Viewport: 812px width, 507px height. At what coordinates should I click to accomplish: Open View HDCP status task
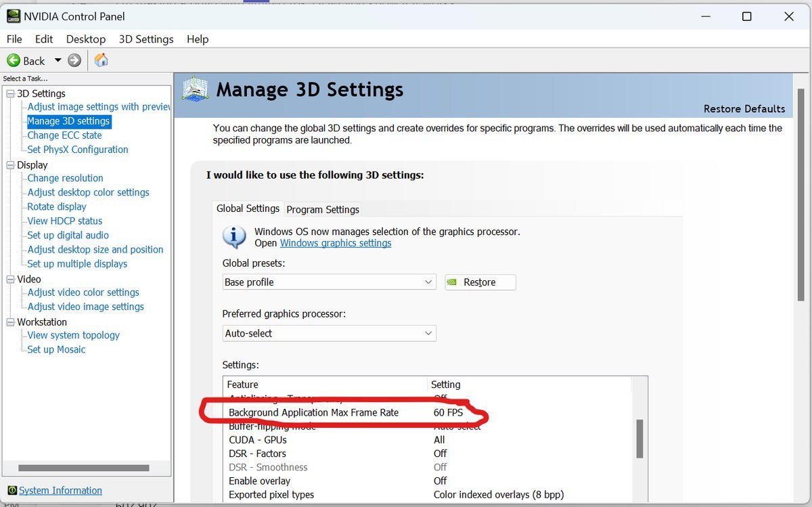65,221
